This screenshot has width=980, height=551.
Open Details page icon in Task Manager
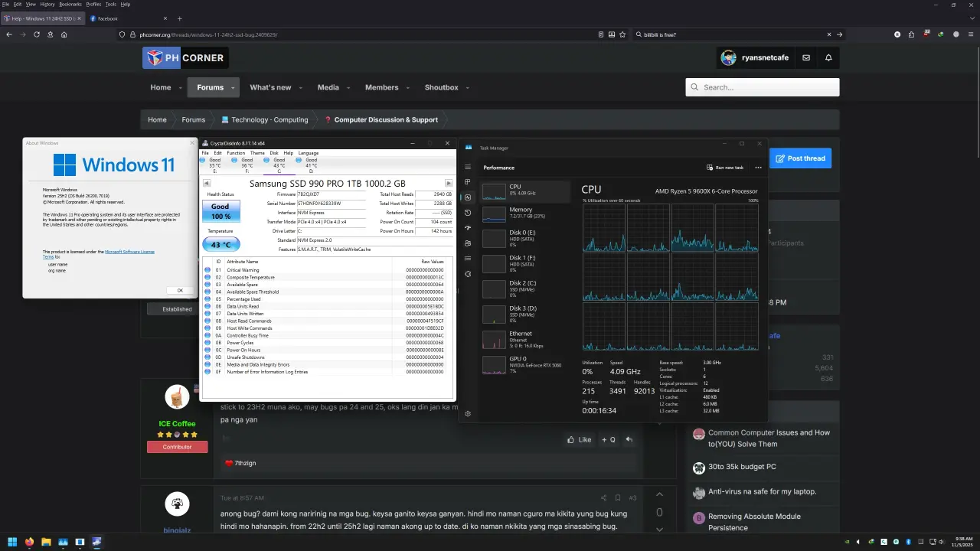tap(468, 259)
